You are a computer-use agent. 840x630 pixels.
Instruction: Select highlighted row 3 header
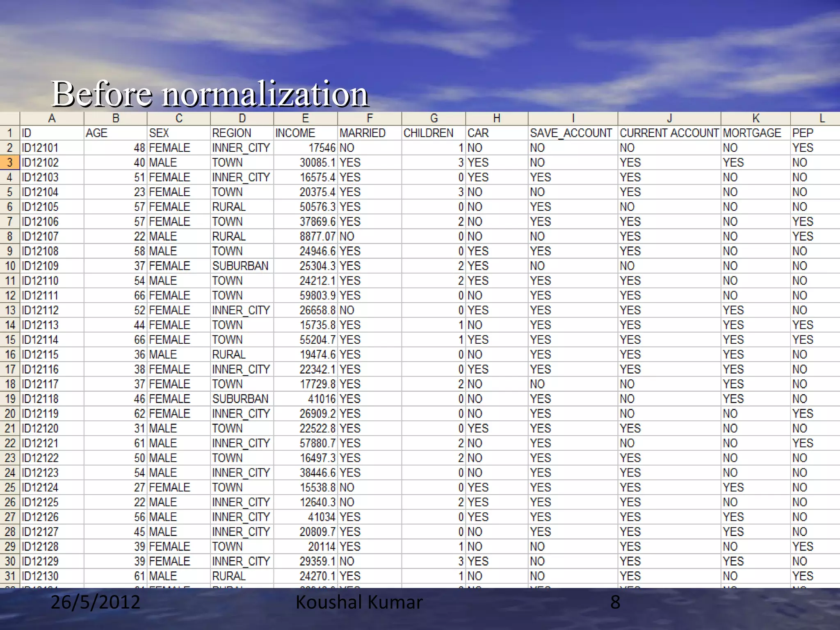10,162
